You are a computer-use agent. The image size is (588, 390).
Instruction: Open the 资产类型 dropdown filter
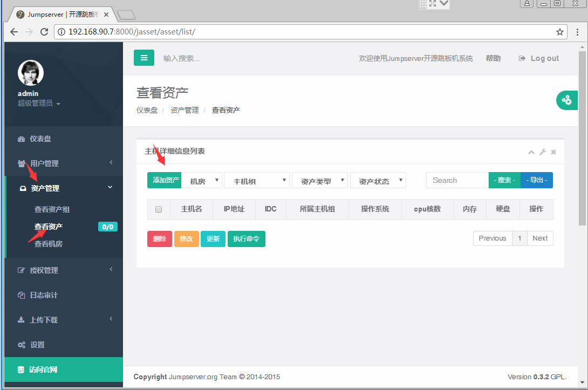click(x=319, y=181)
